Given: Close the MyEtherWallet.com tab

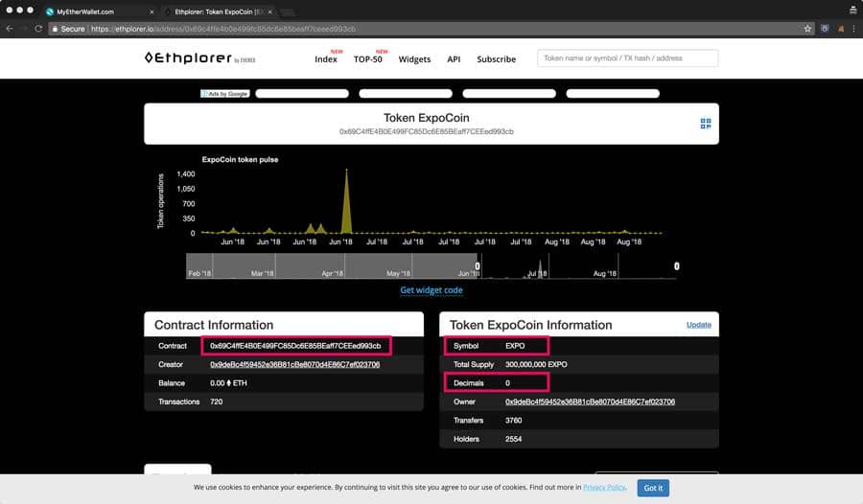Looking at the screenshot, I should coord(152,11).
